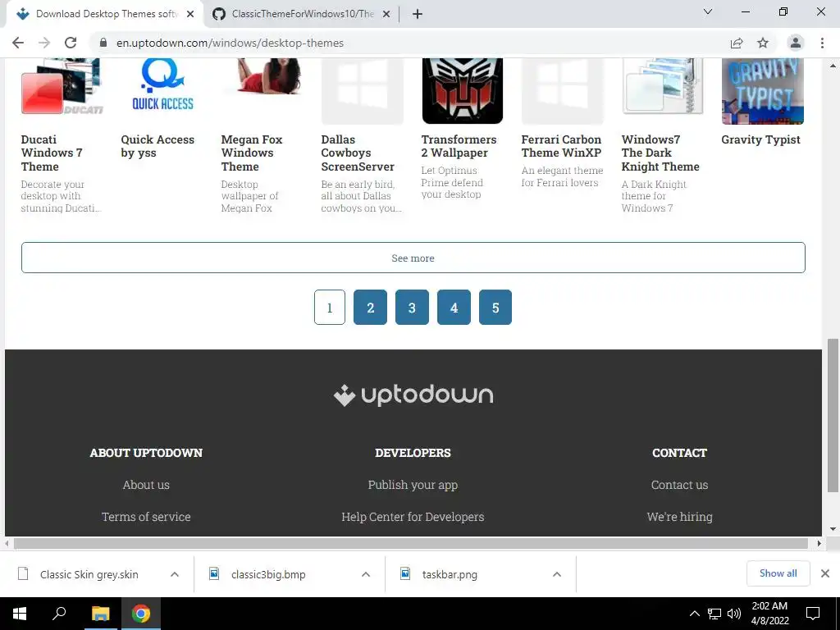Open the Megan Fox Windows Theme image
840x630 pixels.
pos(268,76)
